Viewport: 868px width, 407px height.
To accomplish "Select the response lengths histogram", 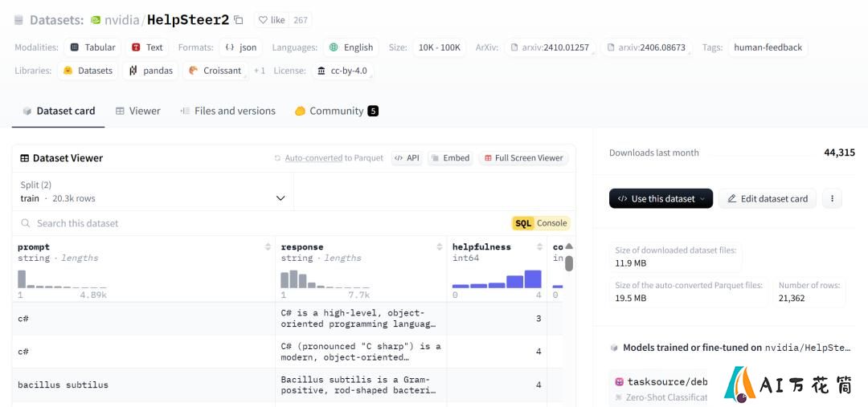I will point(325,279).
